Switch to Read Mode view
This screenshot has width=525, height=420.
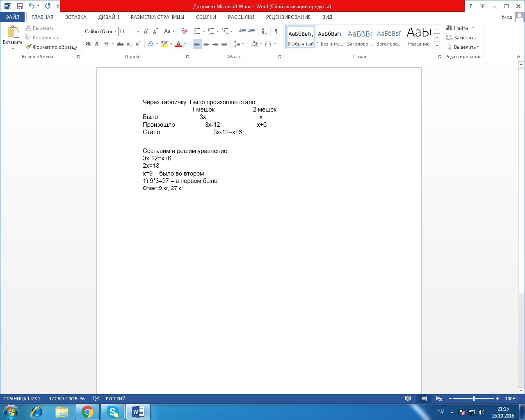coord(408,399)
